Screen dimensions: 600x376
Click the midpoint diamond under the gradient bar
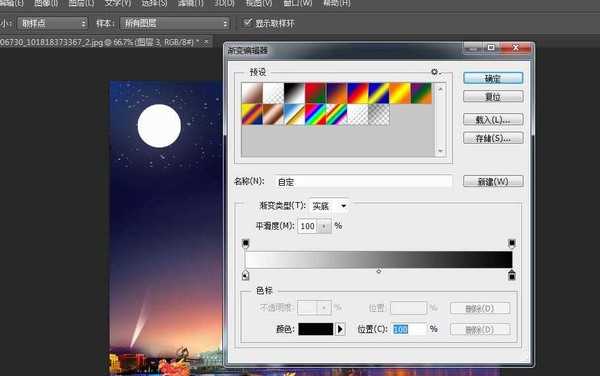[x=379, y=271]
